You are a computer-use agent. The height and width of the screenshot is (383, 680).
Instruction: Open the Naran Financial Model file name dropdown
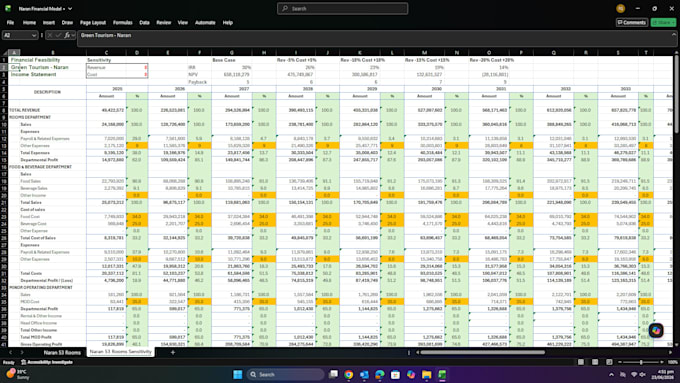pyautogui.click(x=70, y=9)
